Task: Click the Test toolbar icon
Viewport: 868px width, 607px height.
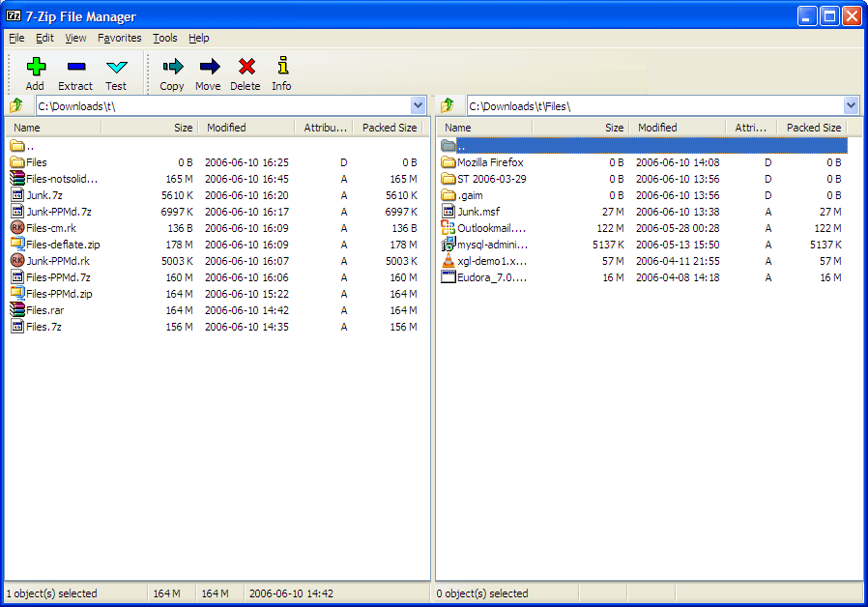Action: (116, 67)
